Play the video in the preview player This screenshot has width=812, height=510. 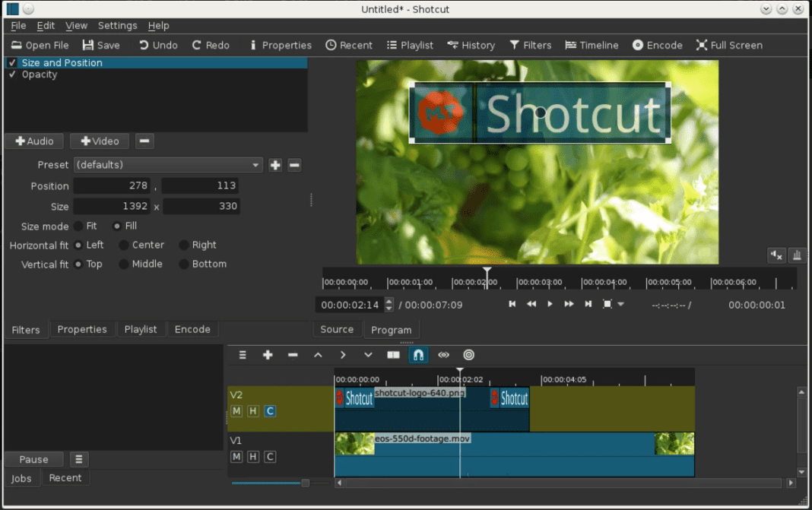pyautogui.click(x=549, y=303)
